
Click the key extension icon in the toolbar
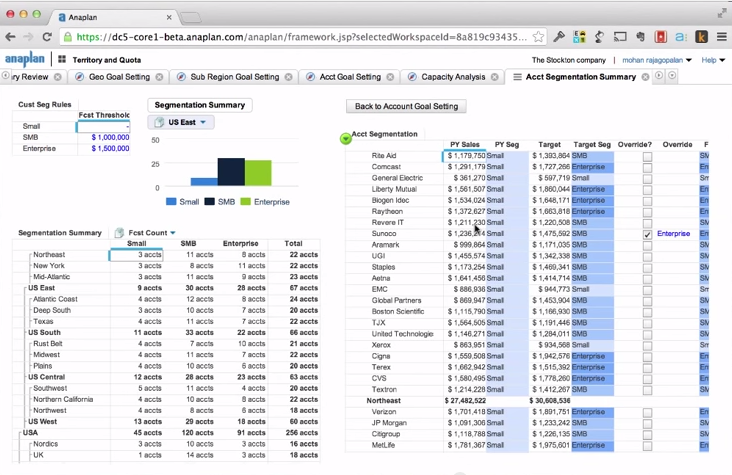[x=559, y=37]
